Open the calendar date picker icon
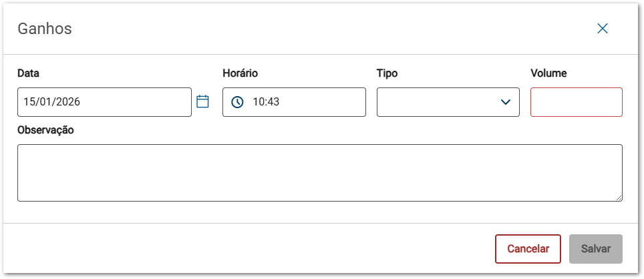The height and width of the screenshot is (279, 644). 203,101
